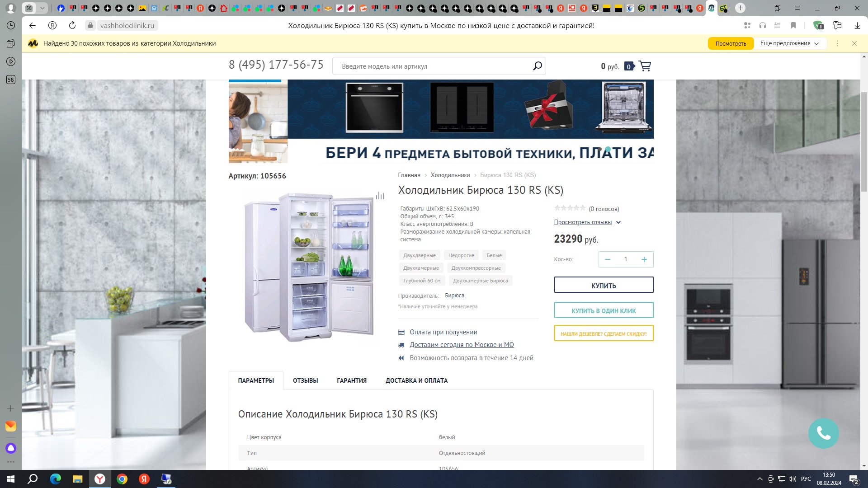Select 'Двухкамерные Бирюса' tag
The width and height of the screenshot is (868, 488).
[x=480, y=281]
